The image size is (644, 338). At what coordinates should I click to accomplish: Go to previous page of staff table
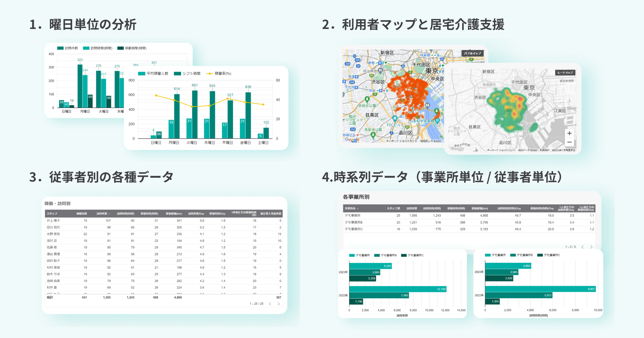pyautogui.click(x=270, y=304)
